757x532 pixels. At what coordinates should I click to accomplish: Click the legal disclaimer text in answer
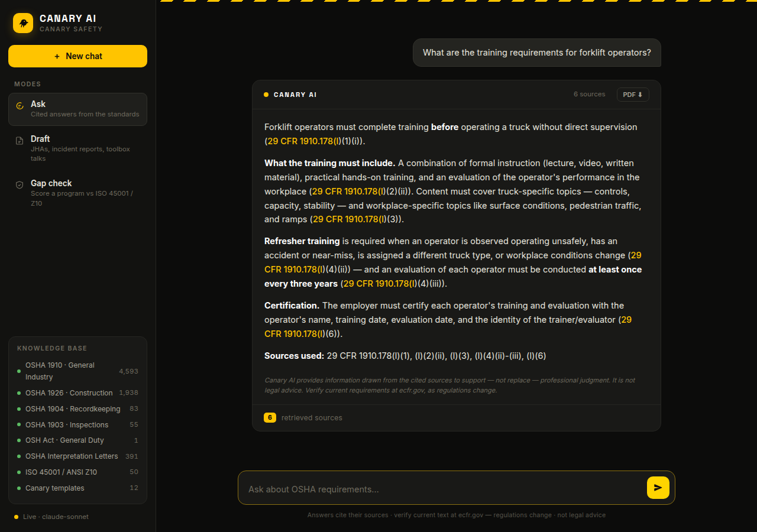pyautogui.click(x=450, y=385)
